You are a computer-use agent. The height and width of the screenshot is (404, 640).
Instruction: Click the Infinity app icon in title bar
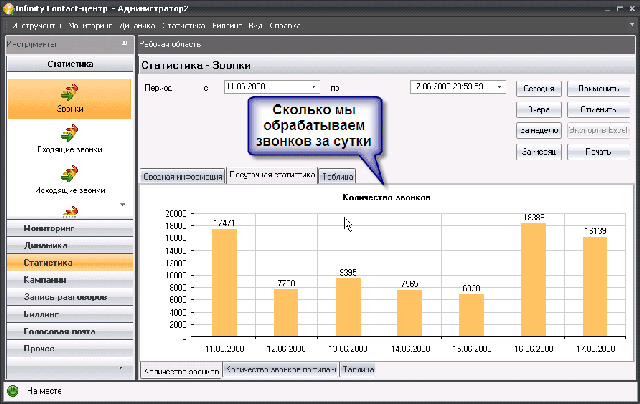tap(8, 9)
